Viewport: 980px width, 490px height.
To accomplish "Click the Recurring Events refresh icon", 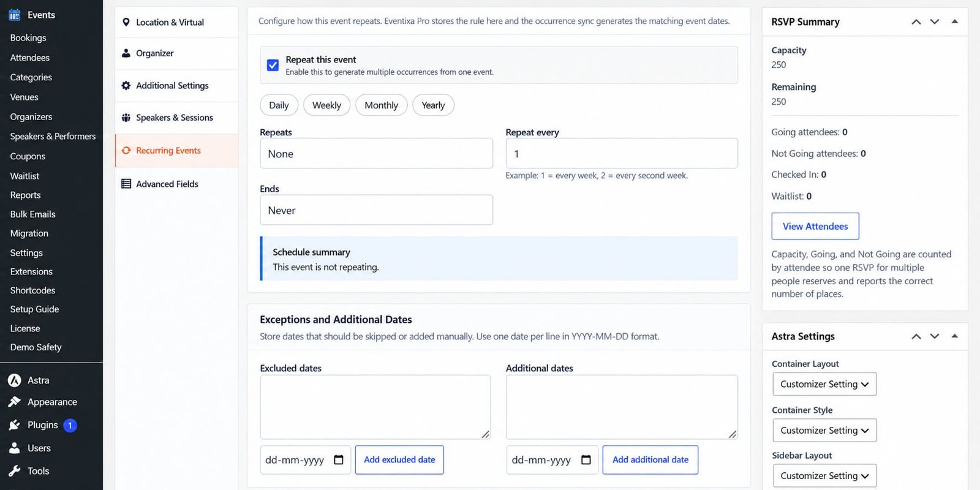I will tap(126, 151).
